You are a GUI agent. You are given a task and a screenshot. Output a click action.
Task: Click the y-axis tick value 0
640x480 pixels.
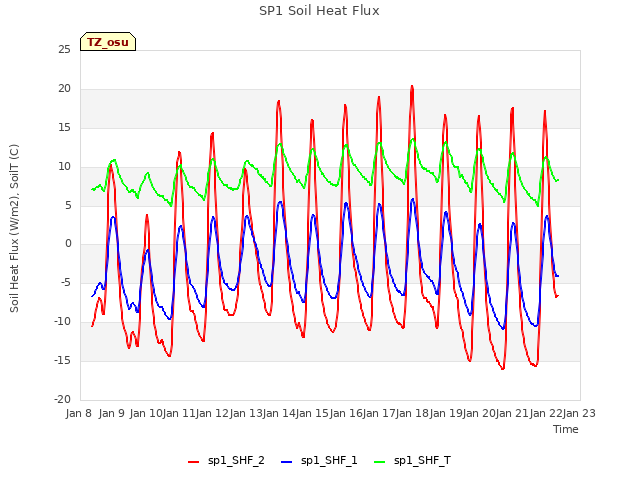(68, 244)
